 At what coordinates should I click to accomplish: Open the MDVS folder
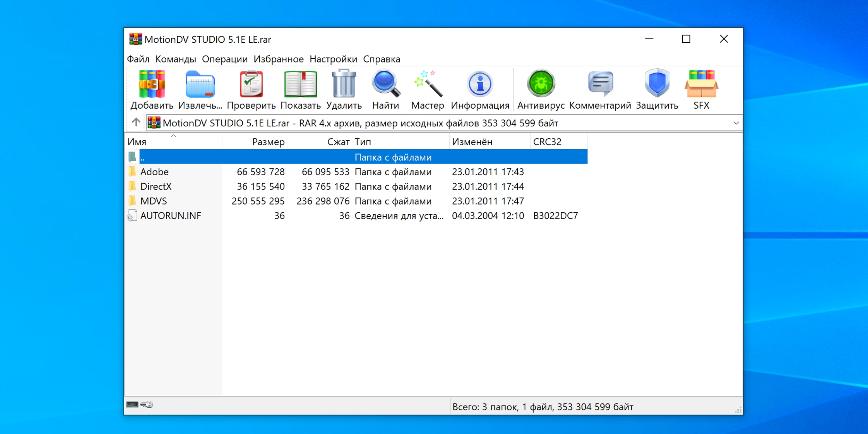click(x=153, y=201)
